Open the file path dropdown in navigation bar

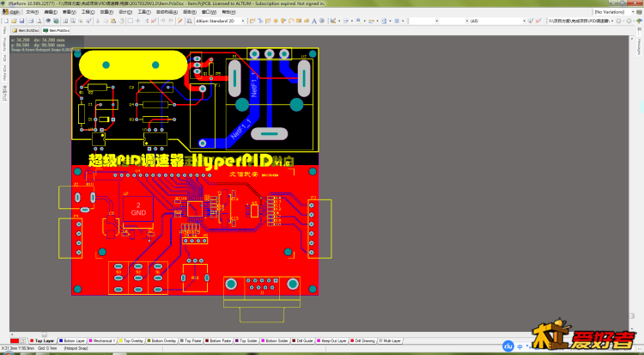coord(612,21)
